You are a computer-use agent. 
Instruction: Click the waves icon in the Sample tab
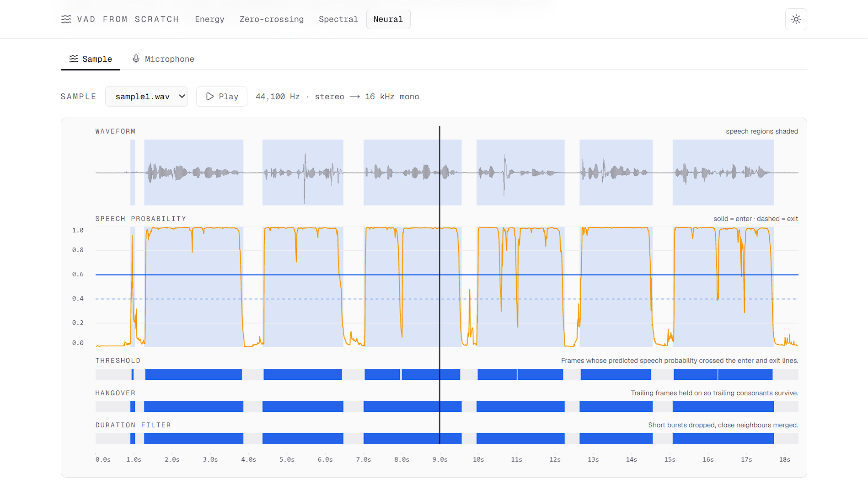point(74,59)
